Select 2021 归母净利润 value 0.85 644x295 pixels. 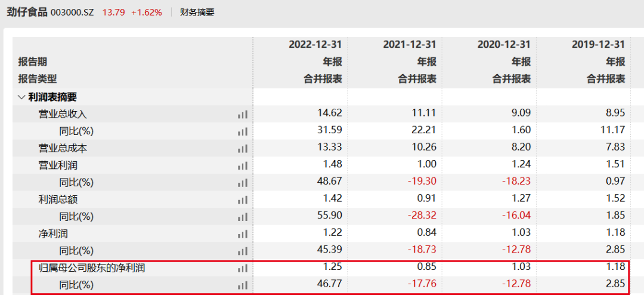tap(428, 266)
